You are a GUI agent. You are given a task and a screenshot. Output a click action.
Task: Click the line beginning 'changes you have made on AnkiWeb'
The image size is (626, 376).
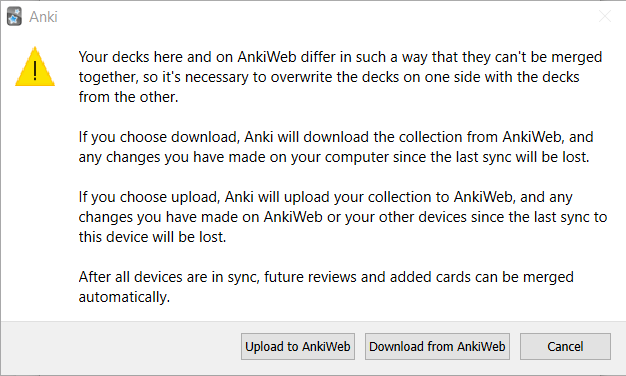point(343,217)
